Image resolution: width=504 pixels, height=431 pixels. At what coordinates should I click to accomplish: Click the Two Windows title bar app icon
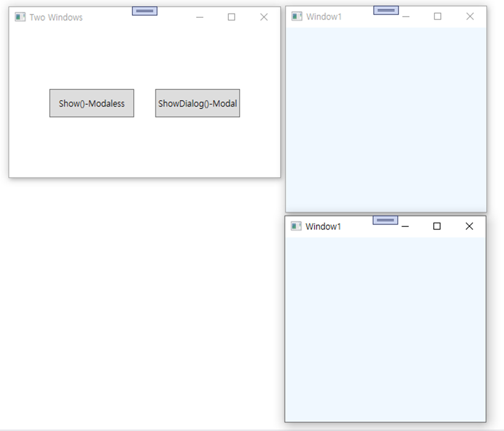point(20,17)
